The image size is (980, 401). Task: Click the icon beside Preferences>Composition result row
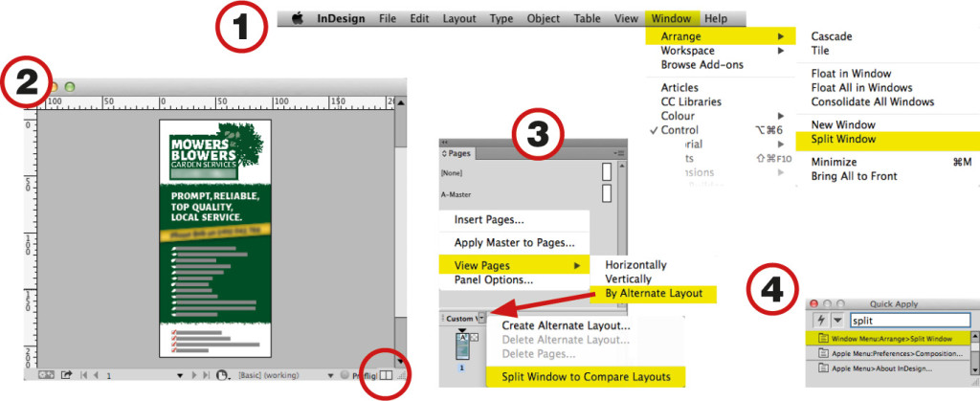[x=823, y=353]
